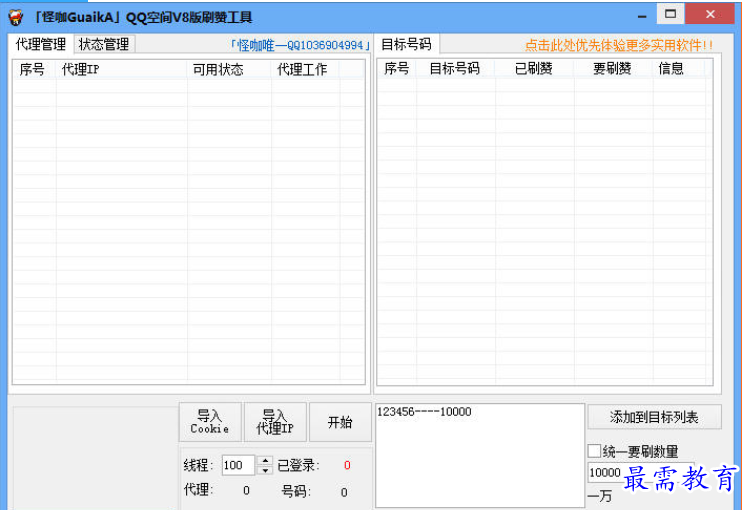745x510 pixels.
Task: Click the 一万 text below quantity field
Action: tap(600, 496)
